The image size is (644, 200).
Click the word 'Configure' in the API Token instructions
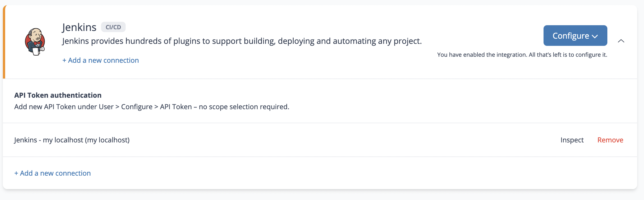point(137,107)
